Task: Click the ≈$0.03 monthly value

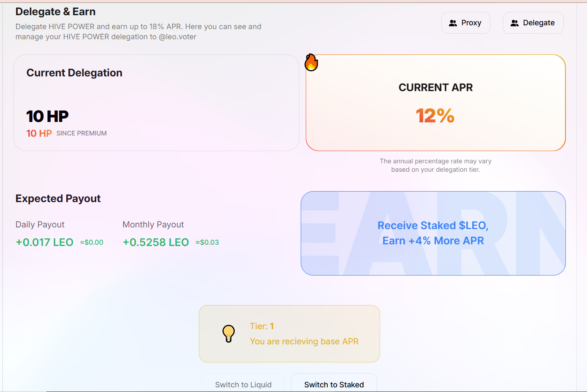Action: coord(207,242)
